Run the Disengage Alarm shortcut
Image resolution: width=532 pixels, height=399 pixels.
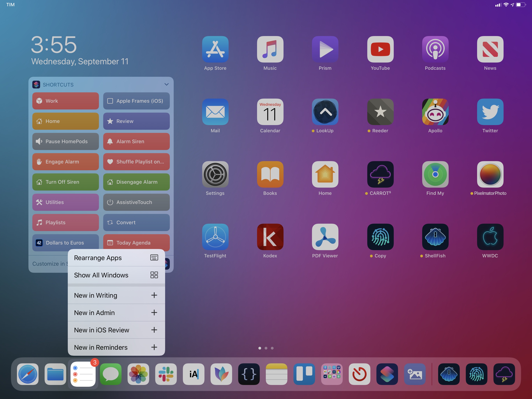coord(136,182)
